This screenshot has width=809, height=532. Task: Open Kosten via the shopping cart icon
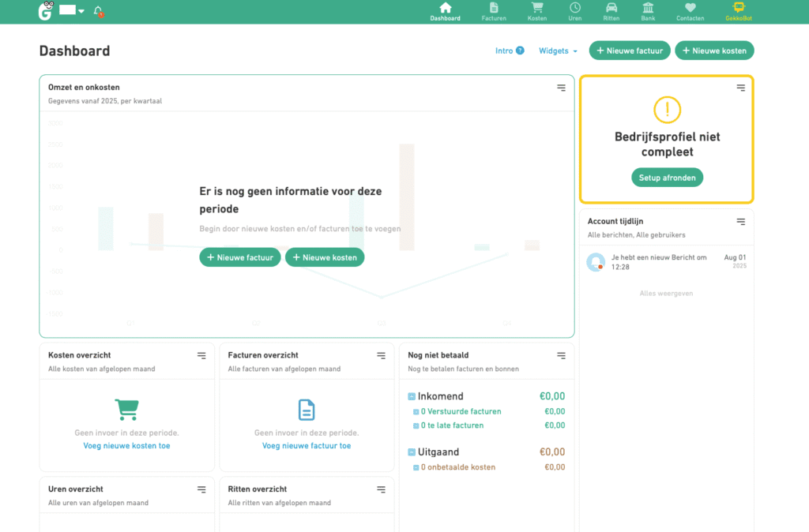[x=537, y=8]
